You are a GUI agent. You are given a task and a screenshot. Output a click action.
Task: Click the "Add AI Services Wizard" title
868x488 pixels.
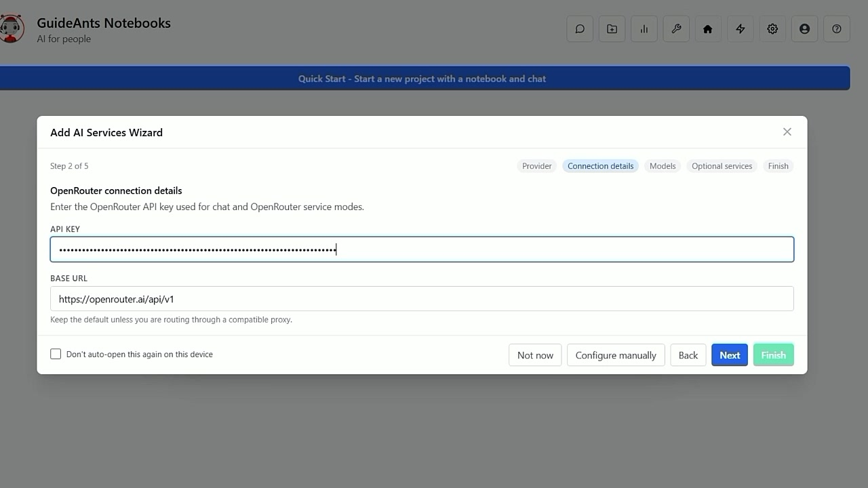point(106,132)
